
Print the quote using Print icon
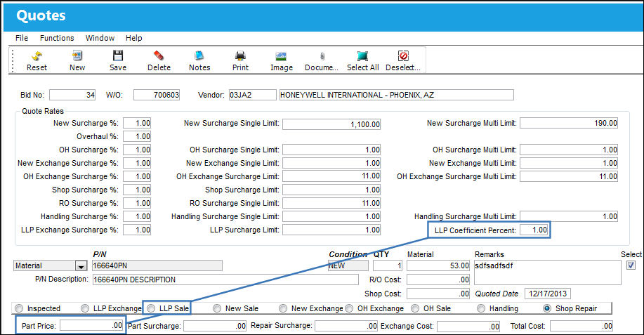click(x=240, y=55)
